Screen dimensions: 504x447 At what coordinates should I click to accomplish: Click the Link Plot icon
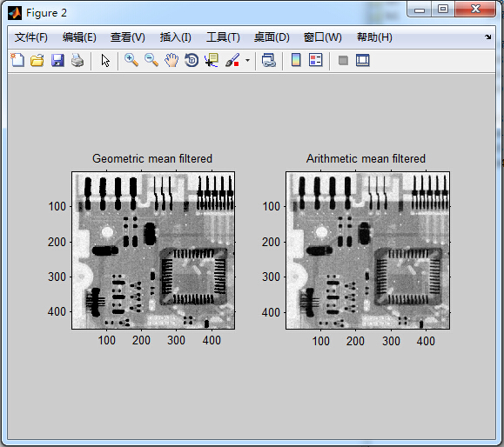pos(269,60)
